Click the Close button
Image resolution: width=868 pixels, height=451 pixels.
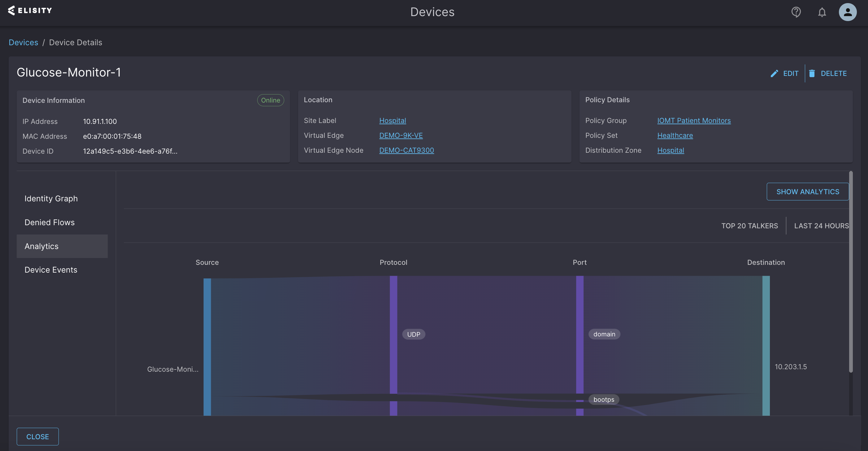[38, 436]
